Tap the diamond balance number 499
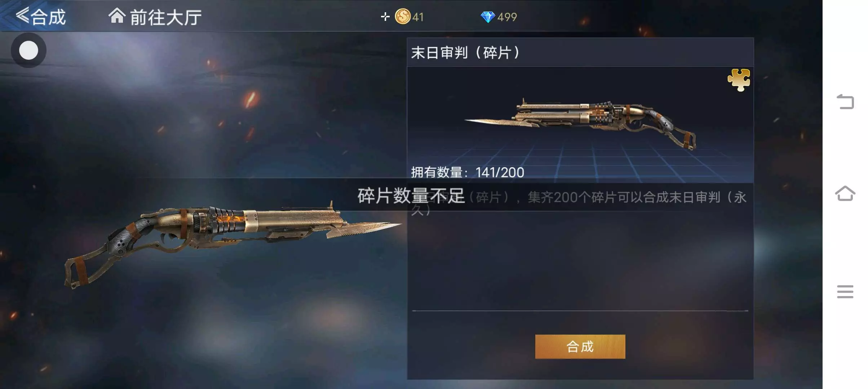 click(x=507, y=17)
